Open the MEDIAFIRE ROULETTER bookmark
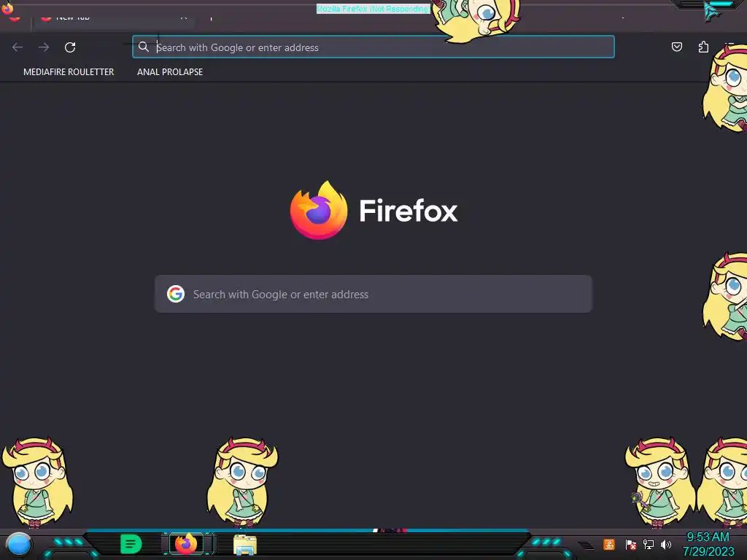The image size is (747, 560). click(x=69, y=72)
